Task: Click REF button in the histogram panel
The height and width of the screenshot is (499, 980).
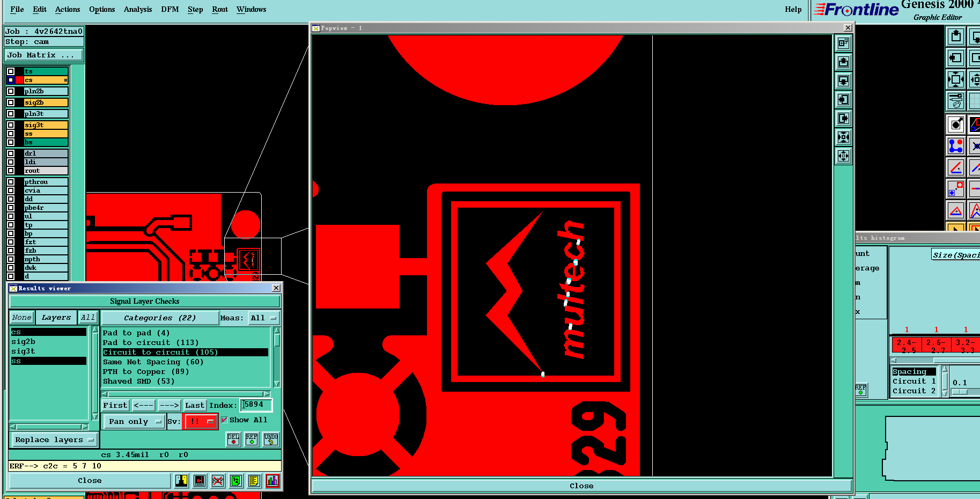Action: pyautogui.click(x=860, y=390)
